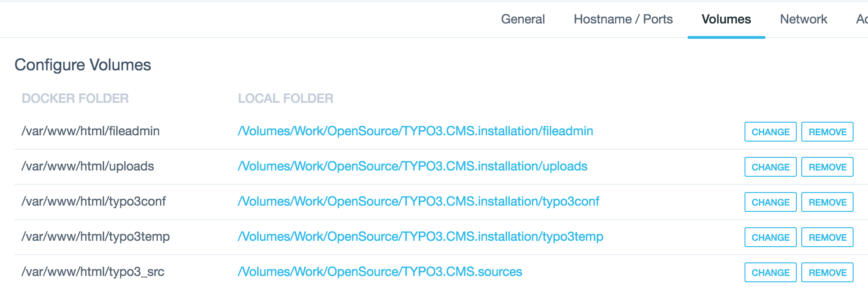This screenshot has width=868, height=303.
Task: Click CHANGE for the fileadmin volume
Action: click(770, 132)
